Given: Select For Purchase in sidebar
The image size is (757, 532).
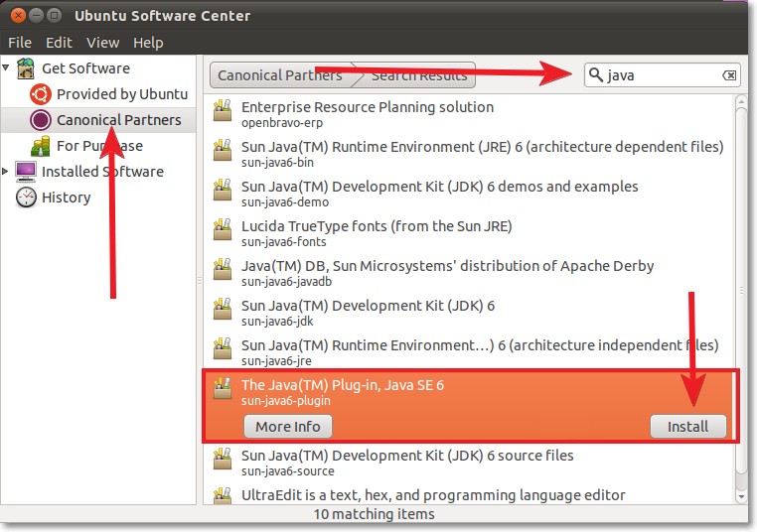Looking at the screenshot, I should [99, 146].
